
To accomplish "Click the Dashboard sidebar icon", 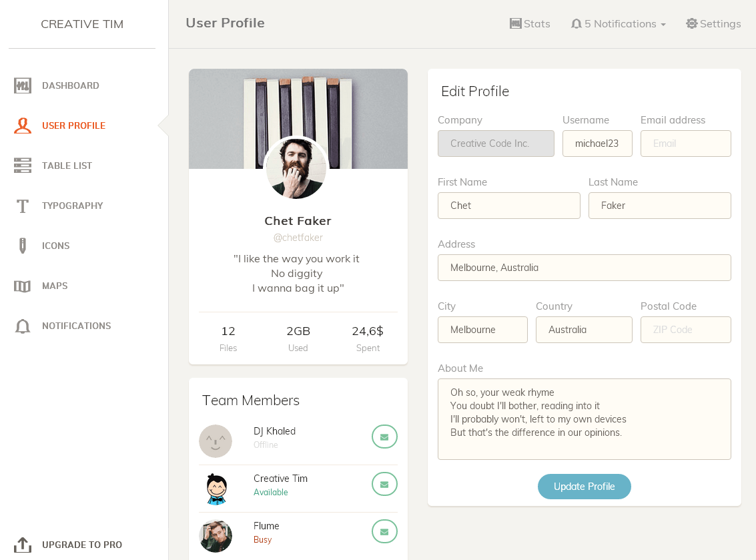I will 23,85.
